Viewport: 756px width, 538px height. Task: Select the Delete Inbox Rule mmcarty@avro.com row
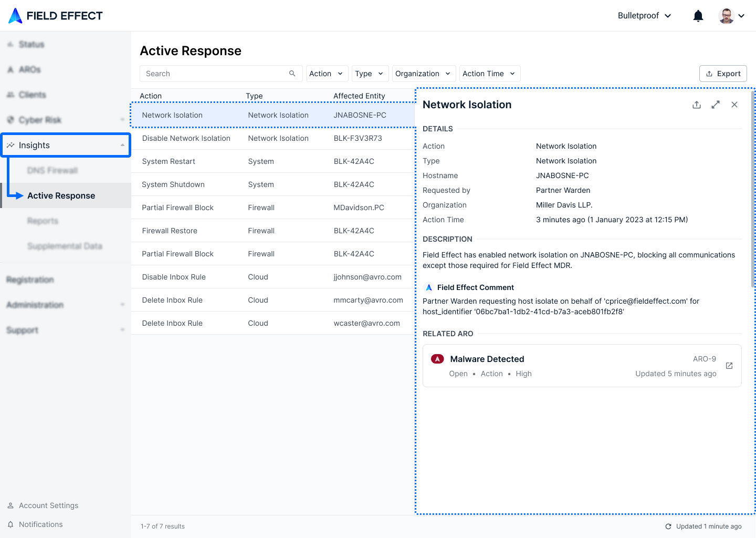273,300
